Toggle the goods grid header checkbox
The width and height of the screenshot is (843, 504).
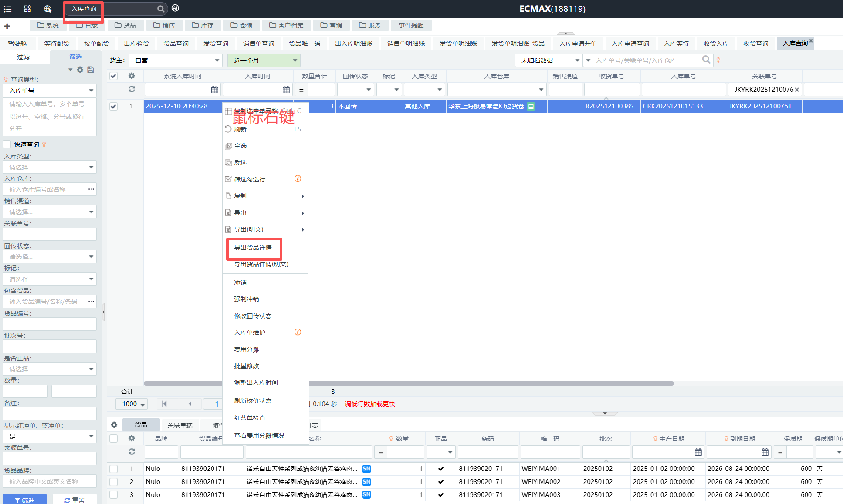click(x=113, y=439)
